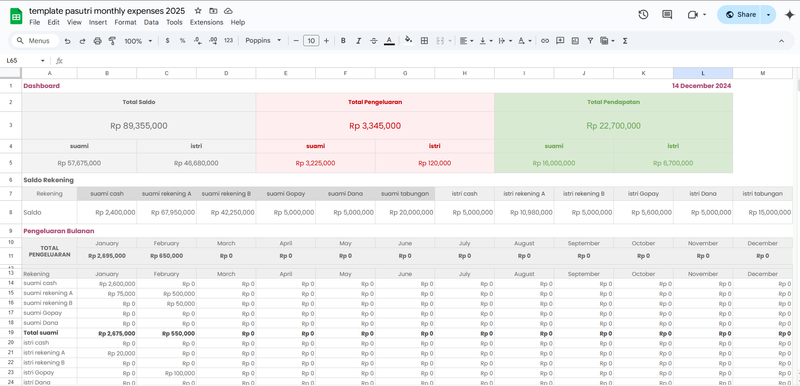The image size is (800, 386).
Task: Open all comments icon
Action: (667, 15)
